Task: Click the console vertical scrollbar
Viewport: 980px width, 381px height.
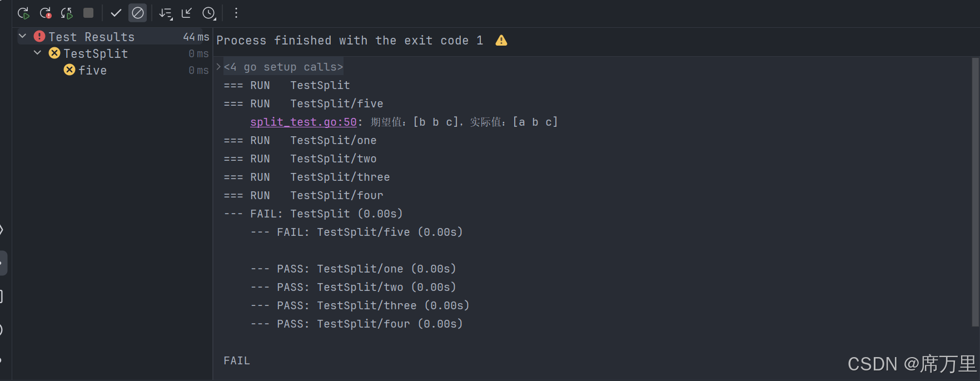Action: 975,192
